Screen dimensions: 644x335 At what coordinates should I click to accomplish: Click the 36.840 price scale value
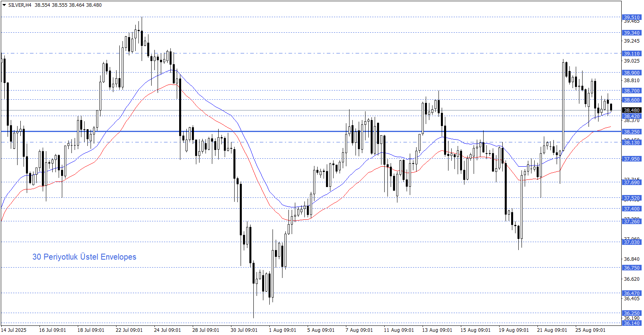coord(632,259)
